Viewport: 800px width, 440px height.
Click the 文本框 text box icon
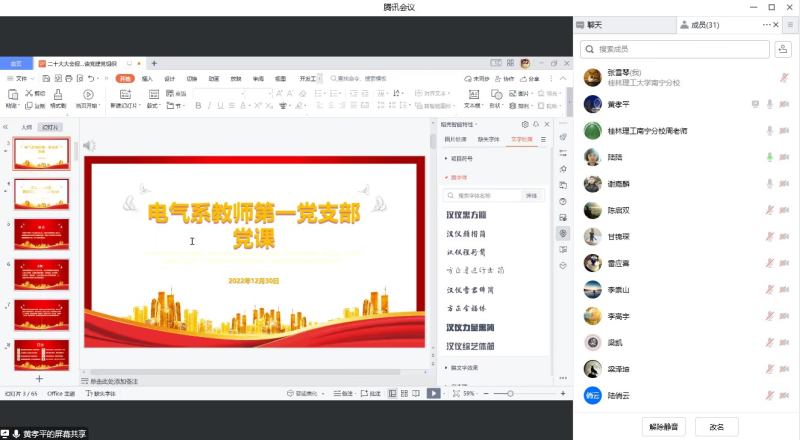click(472, 96)
